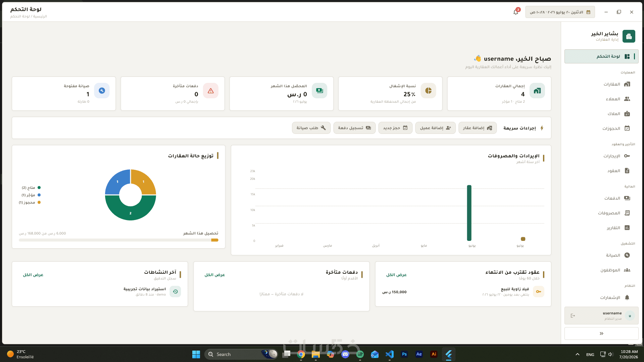This screenshot has height=362, width=644.
Task: Open Google Chrome from the taskbar
Action: pos(301,354)
